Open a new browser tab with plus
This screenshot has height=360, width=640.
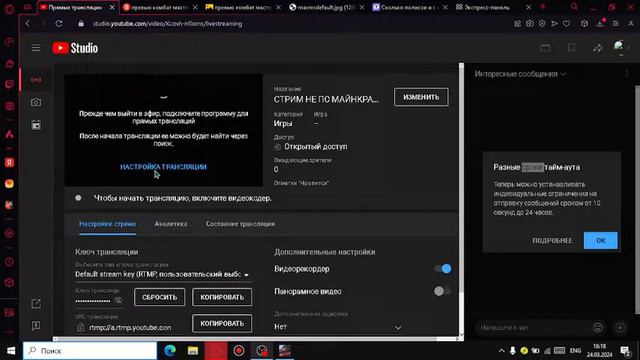point(543,7)
